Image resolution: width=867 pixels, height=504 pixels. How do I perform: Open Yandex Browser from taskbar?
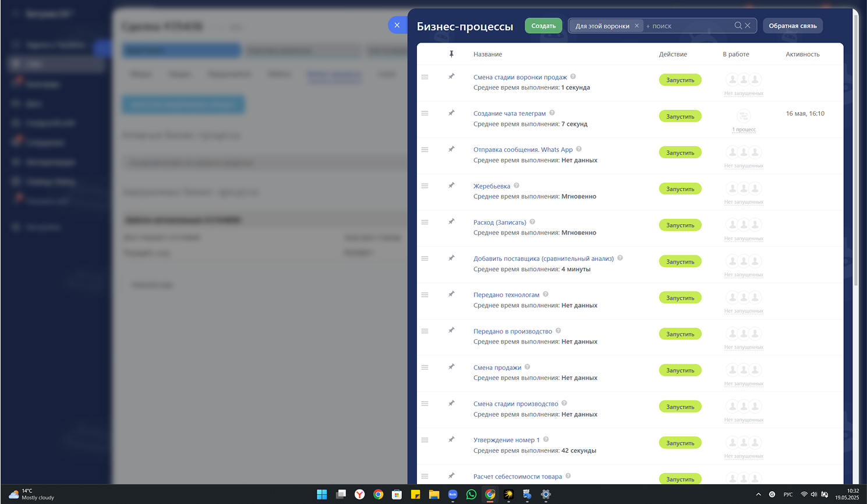360,494
